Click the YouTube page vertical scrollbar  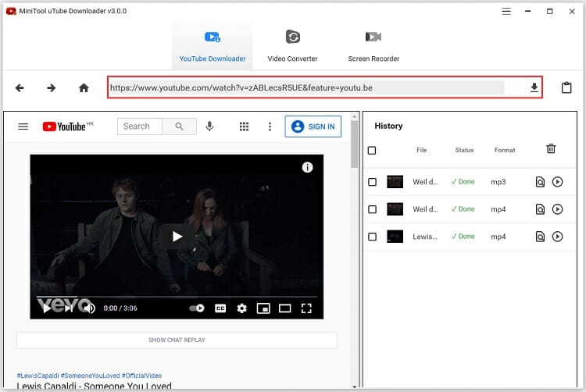354,144
